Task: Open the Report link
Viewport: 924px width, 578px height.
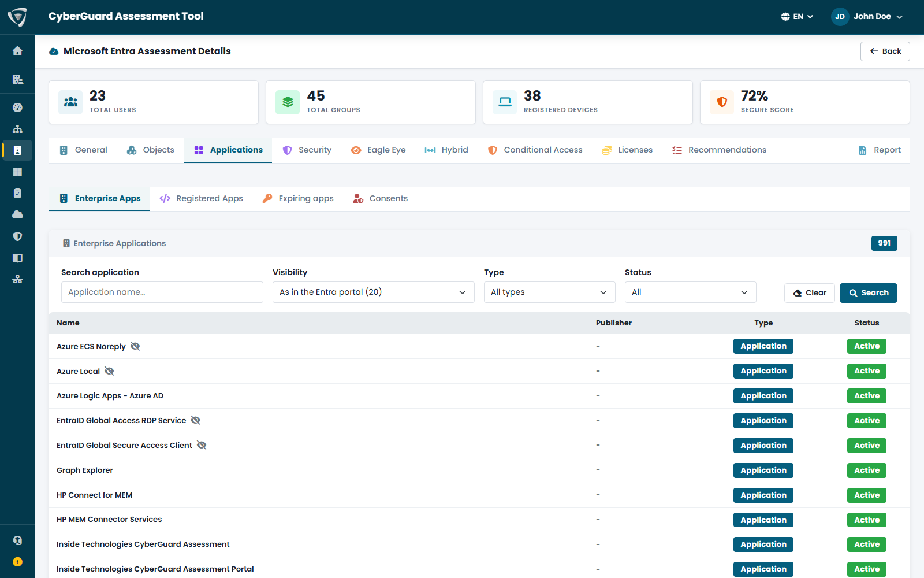Action: click(x=880, y=150)
